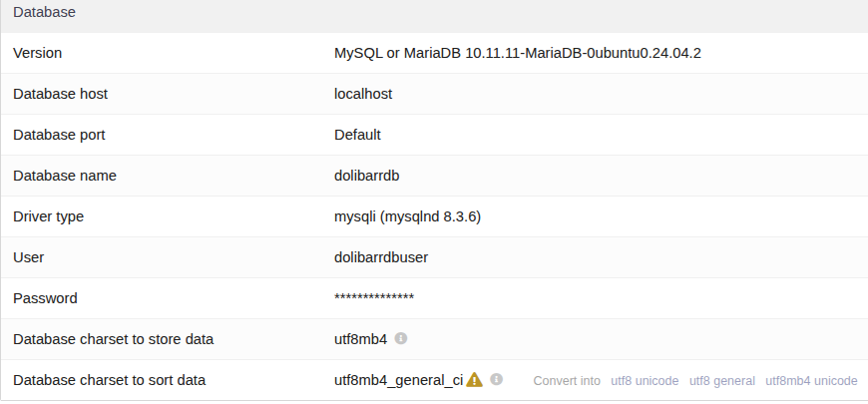Click the Database port label

59,135
